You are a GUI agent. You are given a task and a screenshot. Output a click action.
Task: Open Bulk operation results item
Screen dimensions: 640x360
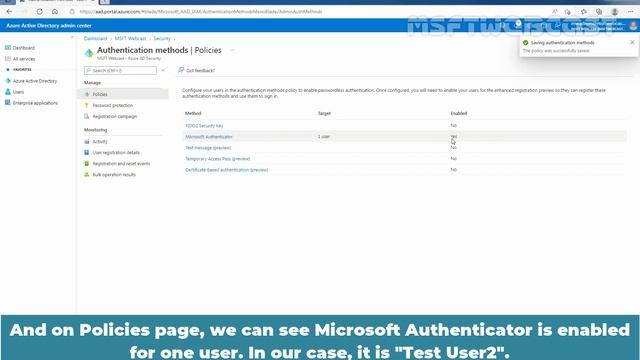tap(114, 175)
